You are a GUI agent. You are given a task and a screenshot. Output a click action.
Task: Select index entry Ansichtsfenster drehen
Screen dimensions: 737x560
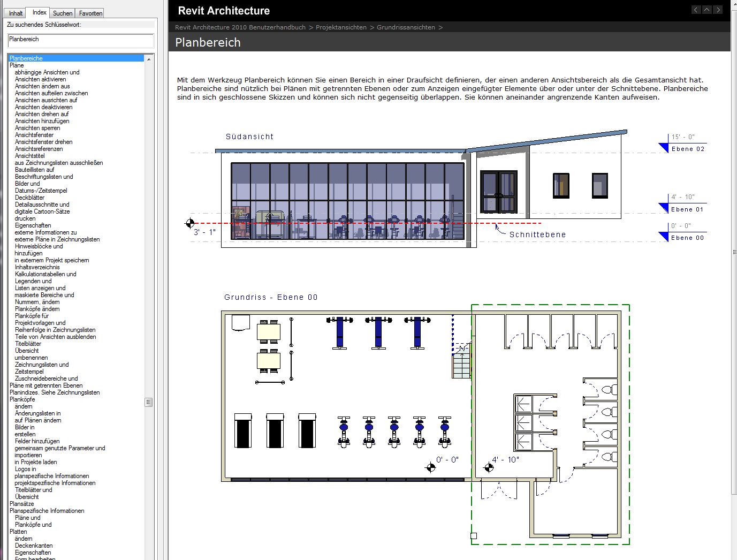[x=43, y=142]
